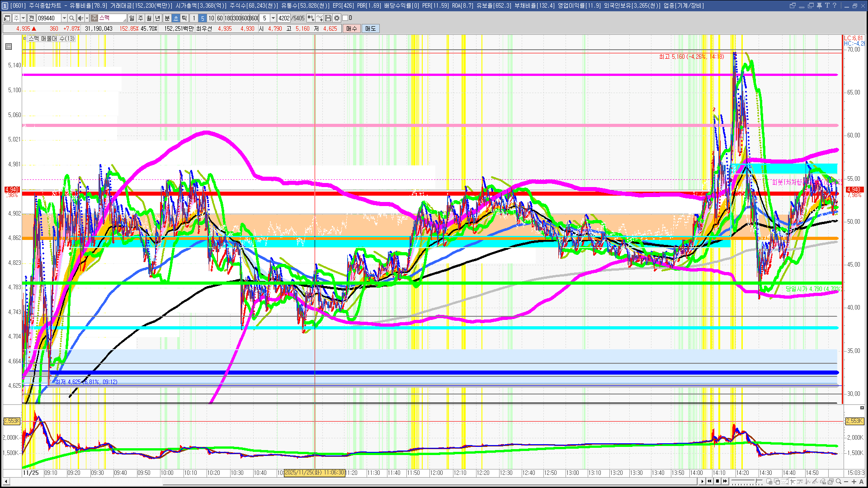Click the speaker sound icon in toolbar
This screenshot has height=488, width=868.
click(80, 18)
